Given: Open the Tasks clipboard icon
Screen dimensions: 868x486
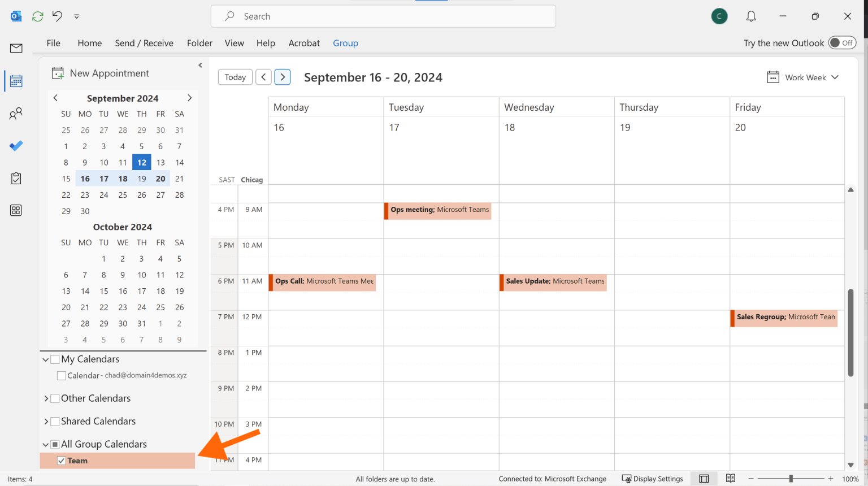Looking at the screenshot, I should coord(16,178).
